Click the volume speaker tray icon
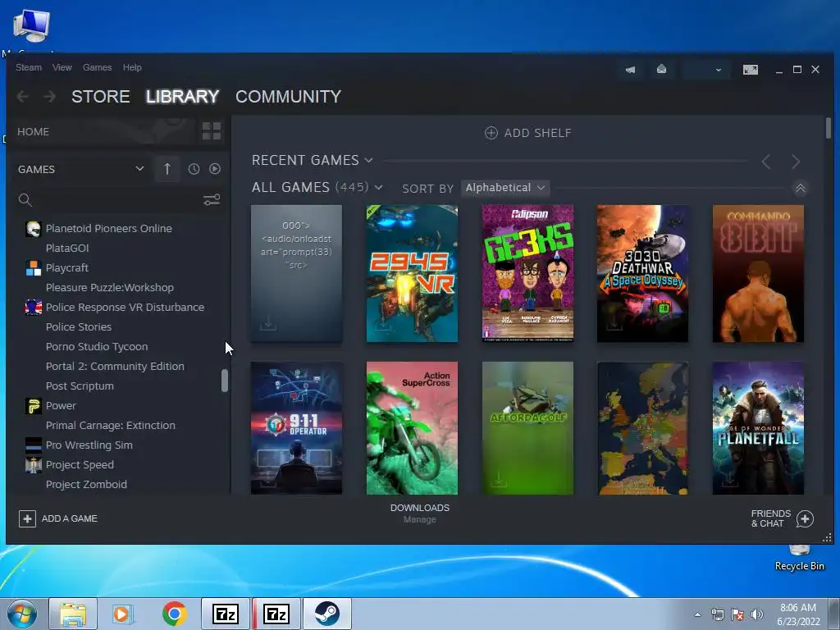This screenshot has height=630, width=840. point(756,614)
